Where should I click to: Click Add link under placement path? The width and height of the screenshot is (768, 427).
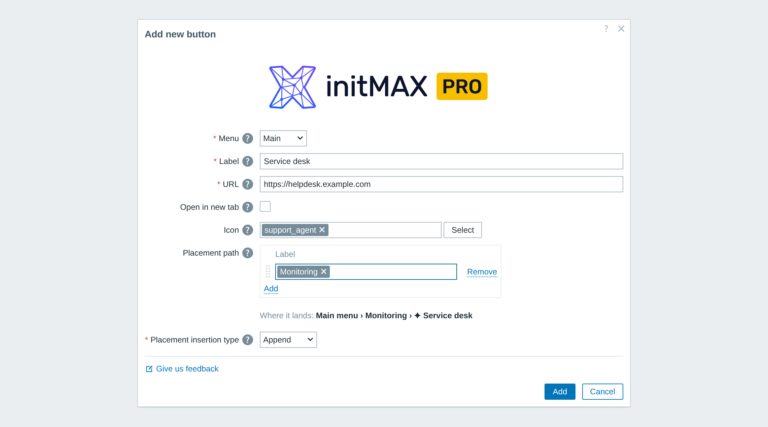click(271, 289)
